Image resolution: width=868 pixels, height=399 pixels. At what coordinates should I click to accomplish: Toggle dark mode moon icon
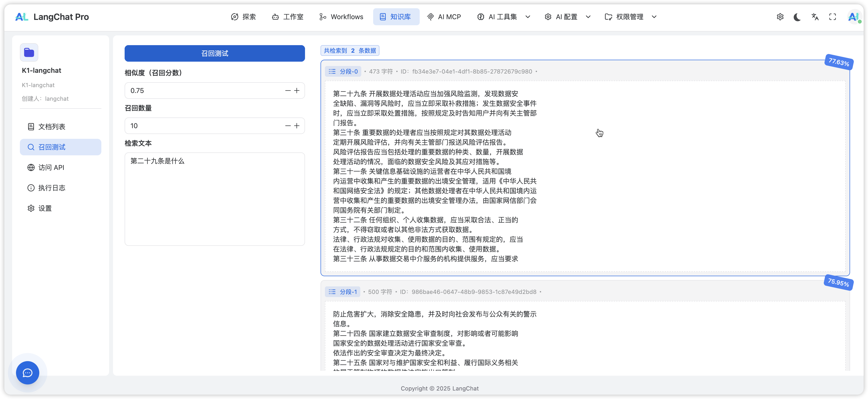click(797, 17)
